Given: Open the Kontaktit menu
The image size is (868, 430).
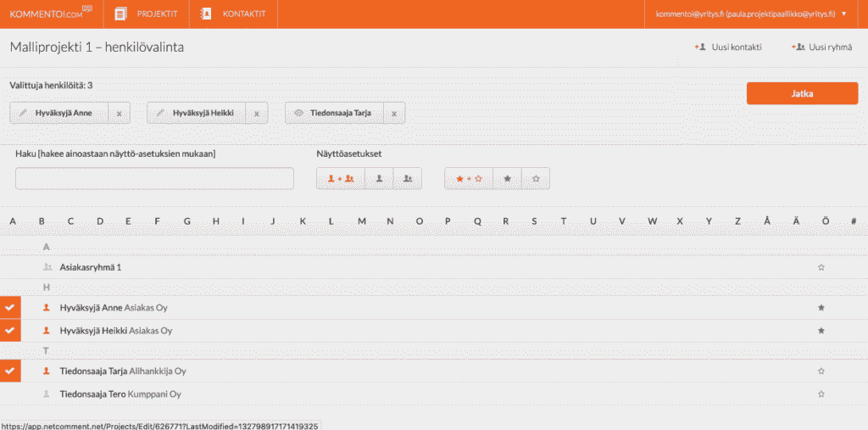Looking at the screenshot, I should [233, 14].
